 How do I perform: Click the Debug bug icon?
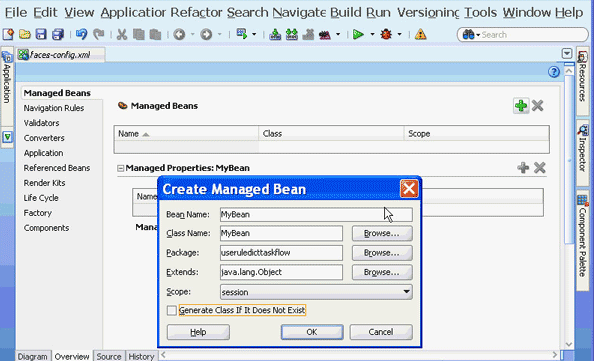[x=386, y=34]
